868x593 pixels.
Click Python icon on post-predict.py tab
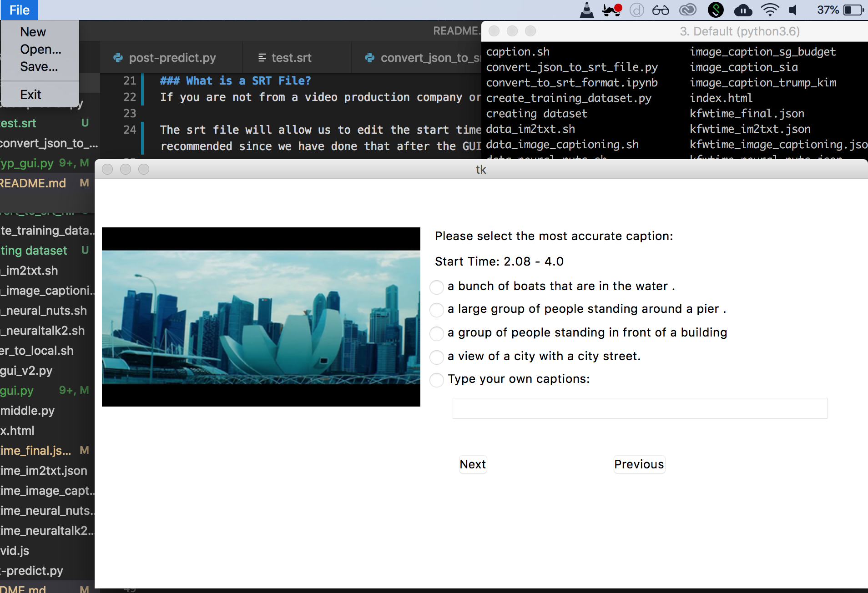pos(118,58)
